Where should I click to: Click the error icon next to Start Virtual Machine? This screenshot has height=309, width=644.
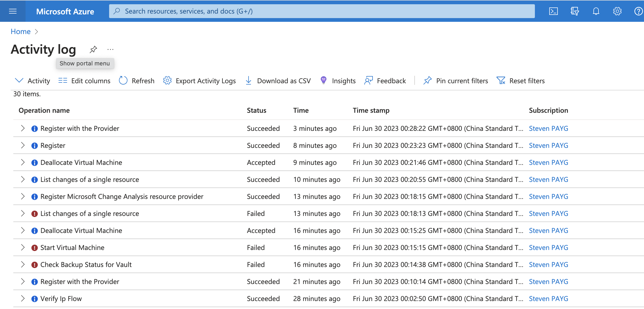35,248
